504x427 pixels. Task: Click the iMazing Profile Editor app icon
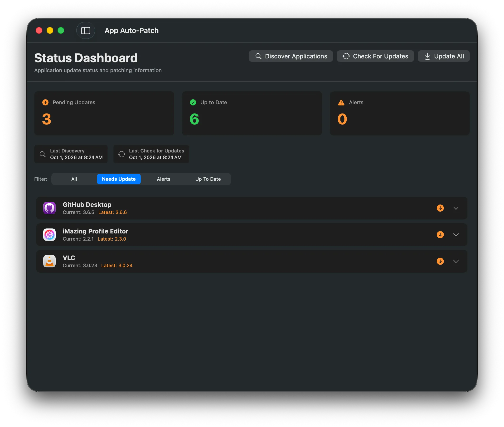point(49,235)
